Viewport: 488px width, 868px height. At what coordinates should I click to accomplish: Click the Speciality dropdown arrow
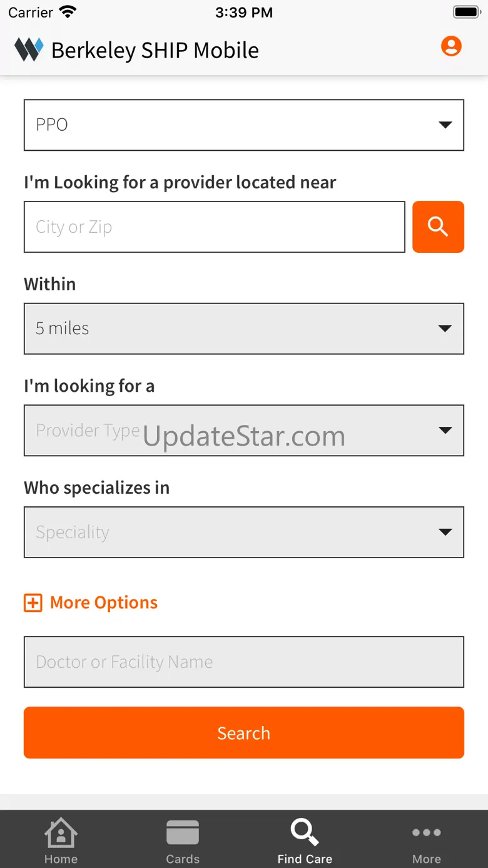point(445,533)
